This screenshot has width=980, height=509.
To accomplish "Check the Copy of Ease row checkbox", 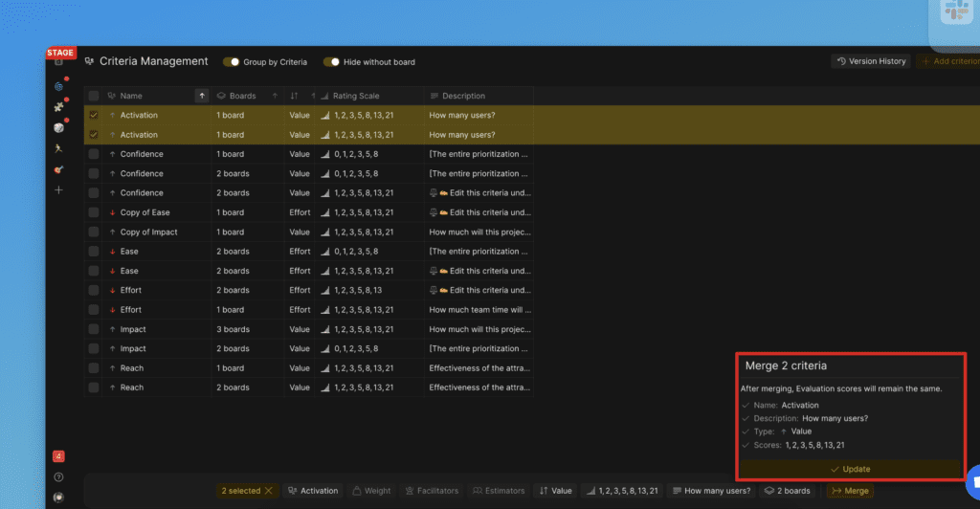I will click(x=94, y=212).
